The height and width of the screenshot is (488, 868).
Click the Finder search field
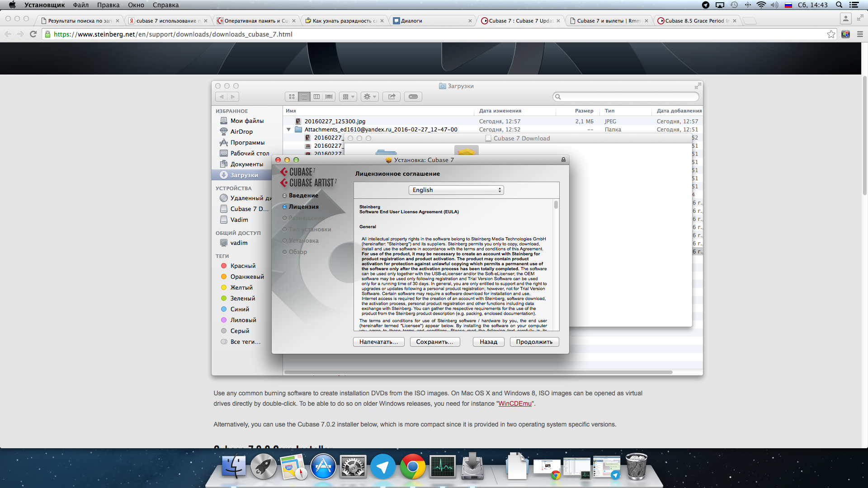pos(626,97)
